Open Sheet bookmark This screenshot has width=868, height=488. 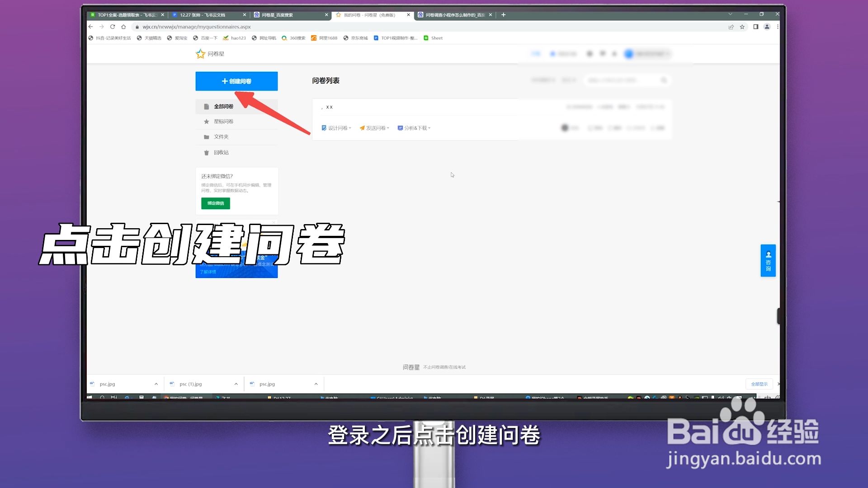[433, 38]
